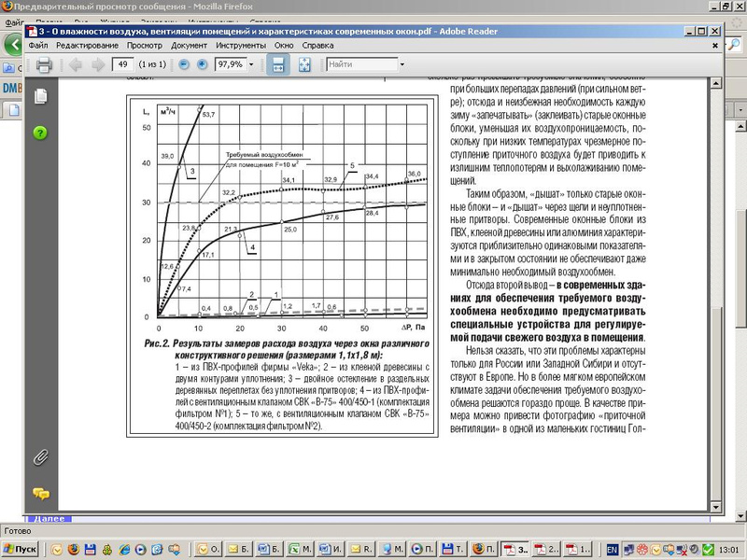Click the Пуск start button
Viewport: 747px width, 560px height.
[x=20, y=549]
